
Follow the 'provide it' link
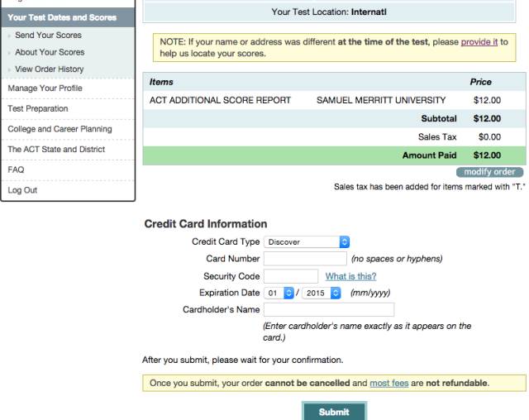479,41
